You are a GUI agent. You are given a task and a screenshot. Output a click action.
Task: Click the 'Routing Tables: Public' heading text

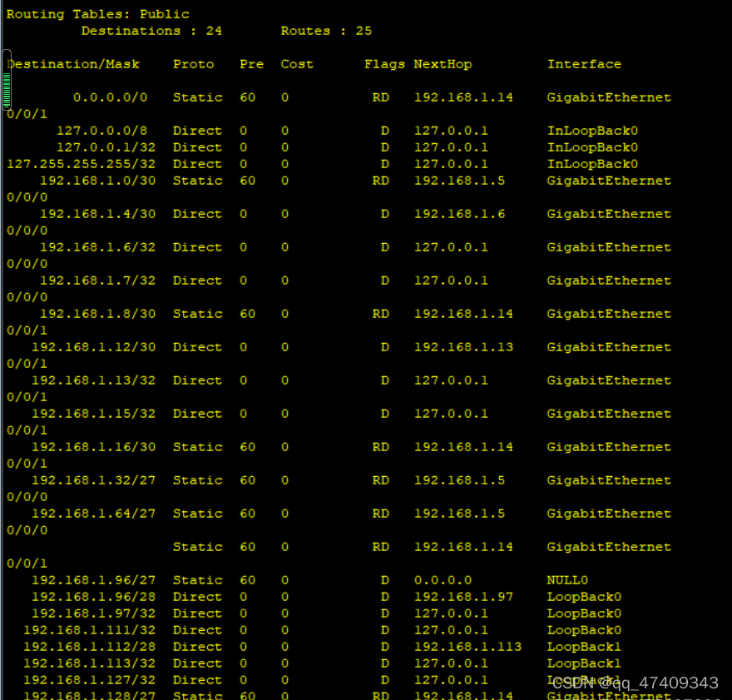pyautogui.click(x=98, y=14)
